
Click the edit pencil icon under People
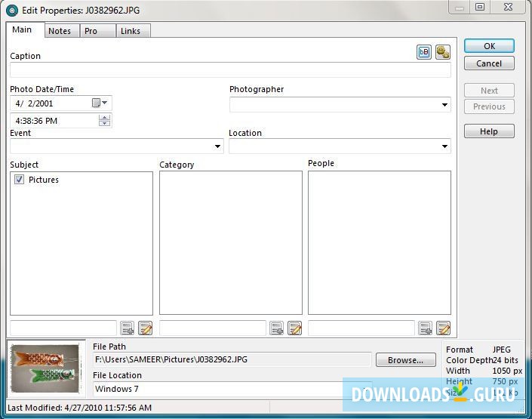click(443, 328)
